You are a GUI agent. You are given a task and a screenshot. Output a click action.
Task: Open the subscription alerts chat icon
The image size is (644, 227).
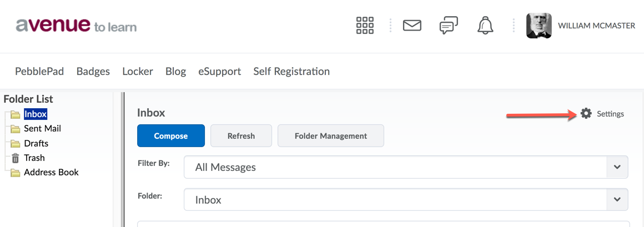tap(449, 26)
